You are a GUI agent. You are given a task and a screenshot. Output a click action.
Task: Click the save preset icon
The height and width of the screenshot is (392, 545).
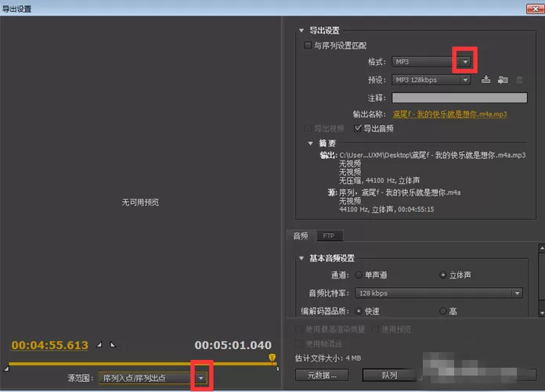(x=486, y=80)
